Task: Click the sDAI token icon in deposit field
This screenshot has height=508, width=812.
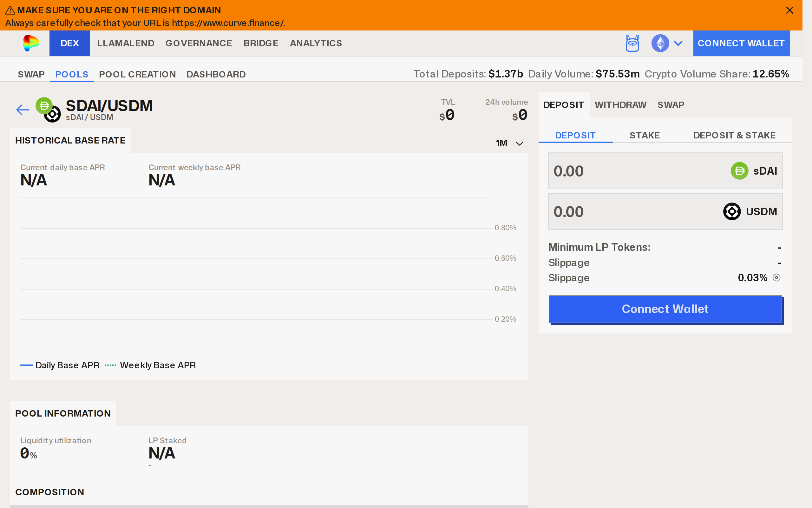Action: (x=740, y=171)
